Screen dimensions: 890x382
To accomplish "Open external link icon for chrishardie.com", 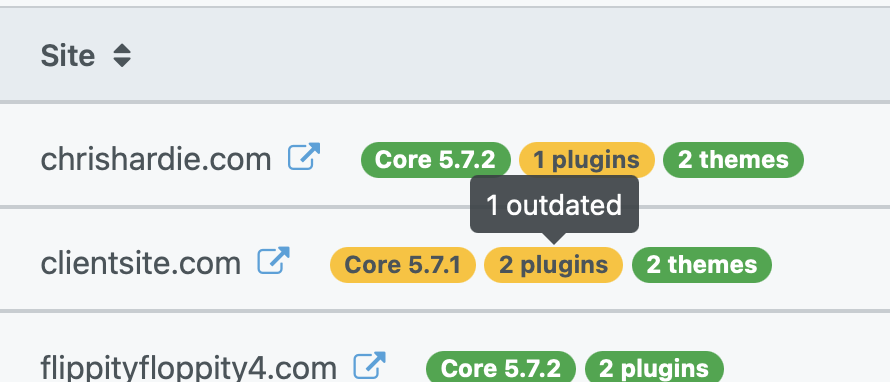I will (304, 157).
